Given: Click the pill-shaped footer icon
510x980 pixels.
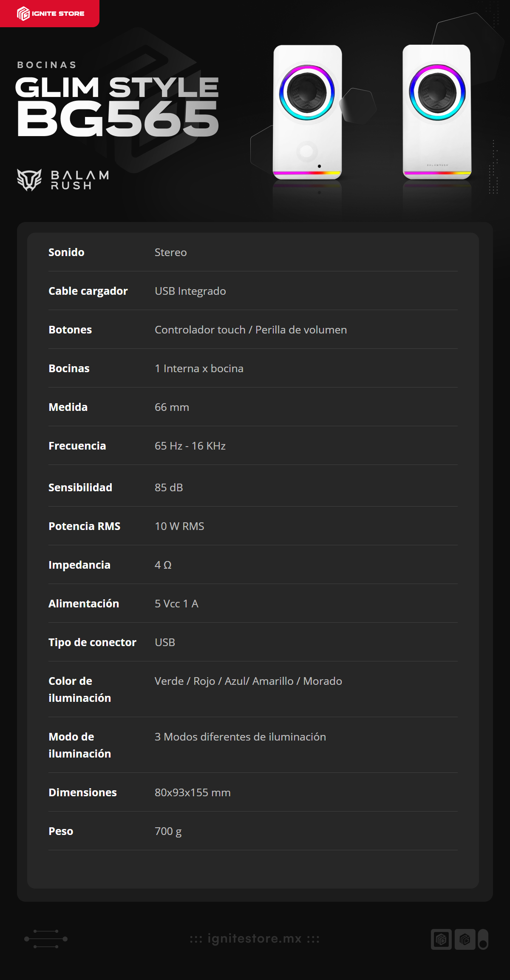Looking at the screenshot, I should pyautogui.click(x=483, y=939).
